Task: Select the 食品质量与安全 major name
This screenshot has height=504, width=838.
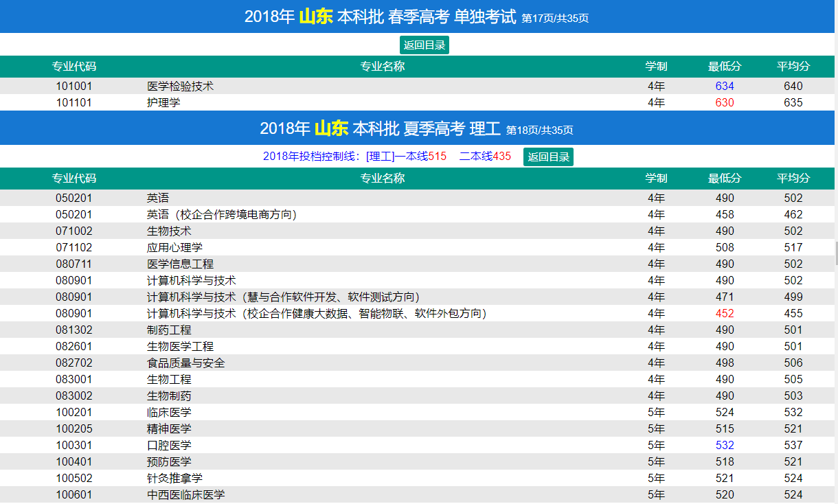Action: click(185, 363)
